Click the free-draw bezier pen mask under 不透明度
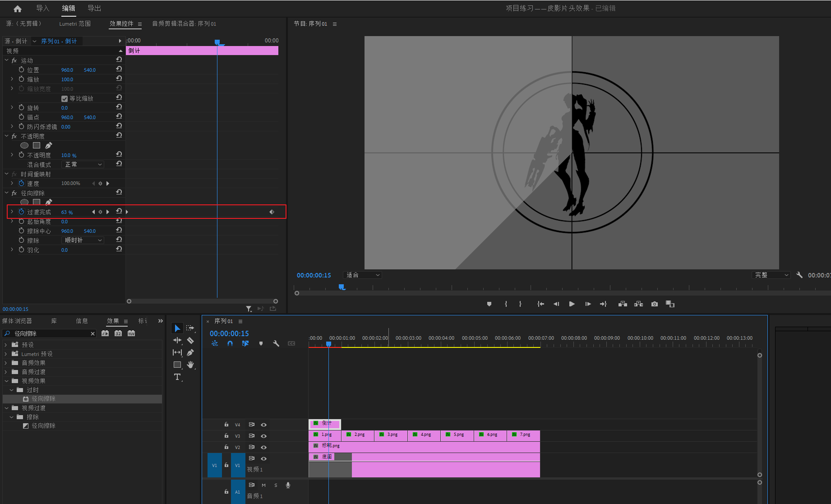The width and height of the screenshot is (831, 504). (49, 145)
